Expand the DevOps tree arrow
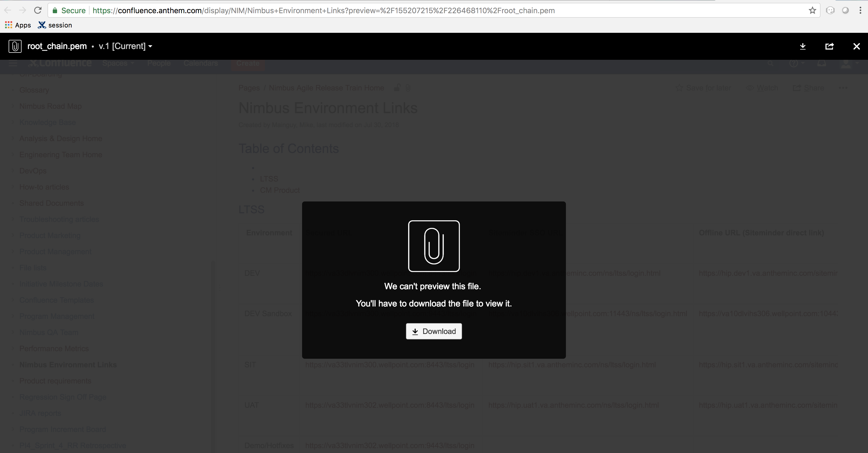868x453 pixels. pyautogui.click(x=13, y=171)
